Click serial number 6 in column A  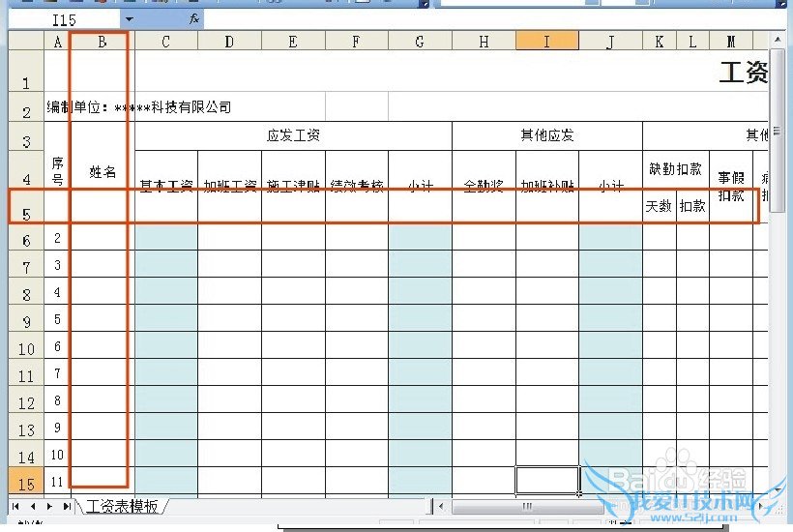57,346
